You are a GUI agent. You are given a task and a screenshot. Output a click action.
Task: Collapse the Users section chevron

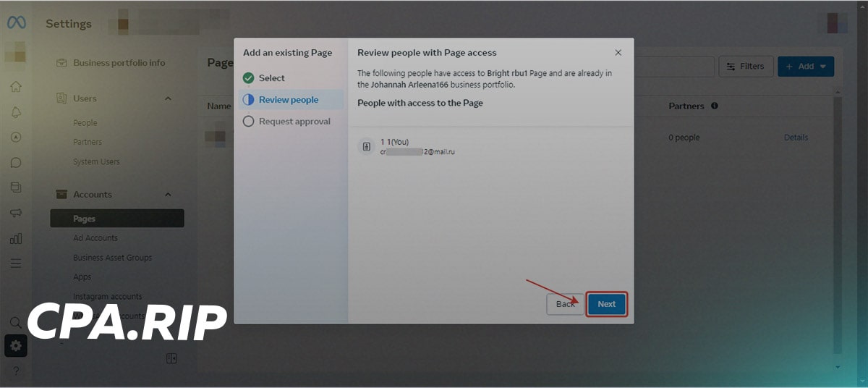pyautogui.click(x=169, y=98)
